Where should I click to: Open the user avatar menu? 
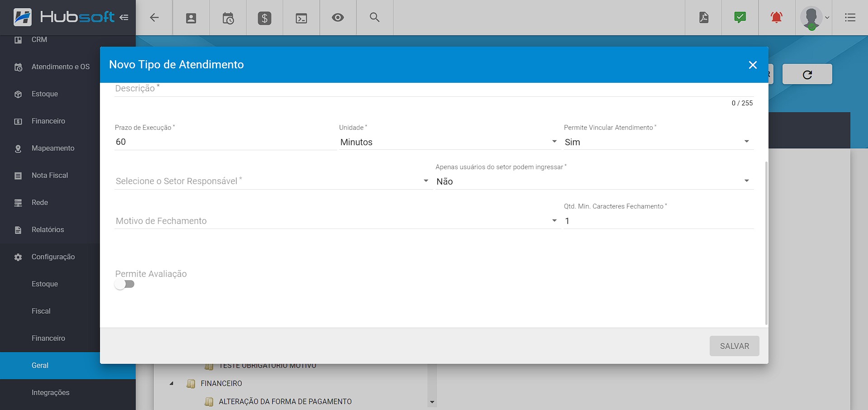811,18
